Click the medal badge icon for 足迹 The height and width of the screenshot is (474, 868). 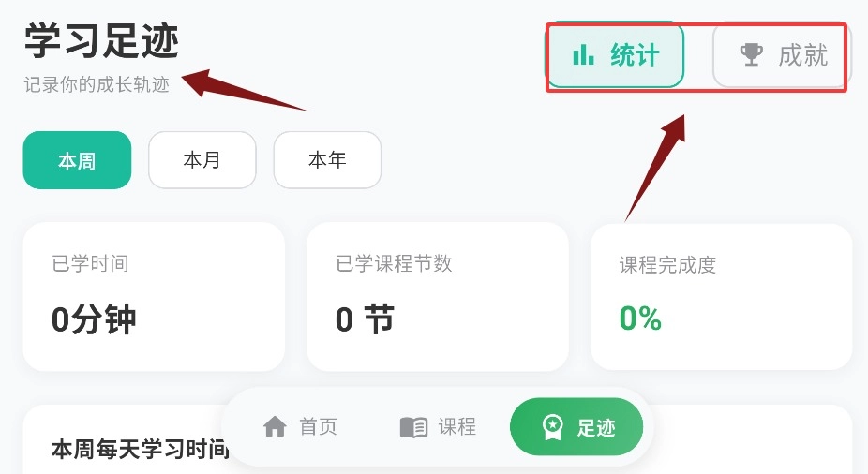coord(552,427)
